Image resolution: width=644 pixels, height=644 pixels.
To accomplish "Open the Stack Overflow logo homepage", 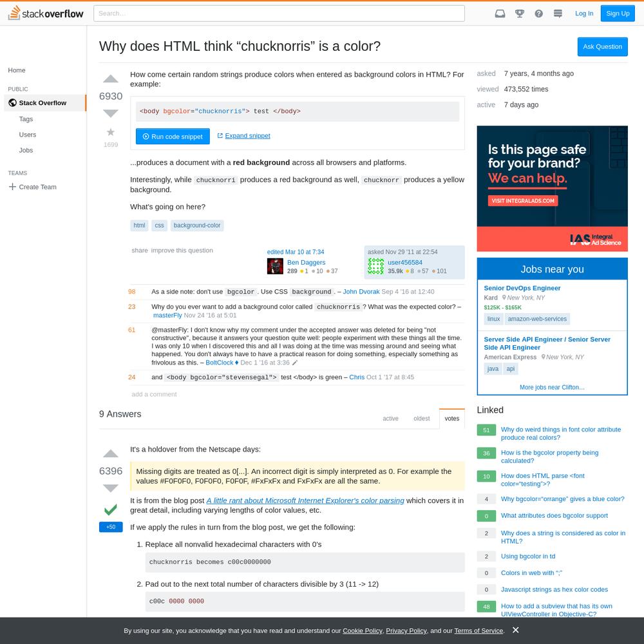I will pyautogui.click(x=46, y=13).
